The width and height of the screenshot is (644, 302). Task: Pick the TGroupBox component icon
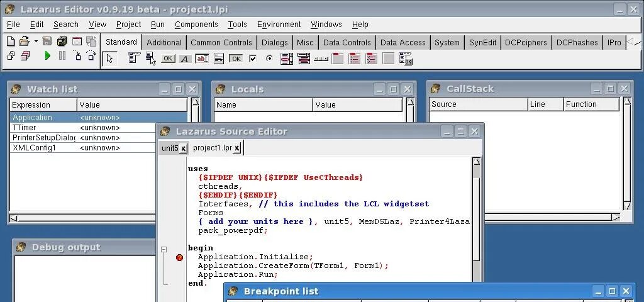pos(337,59)
